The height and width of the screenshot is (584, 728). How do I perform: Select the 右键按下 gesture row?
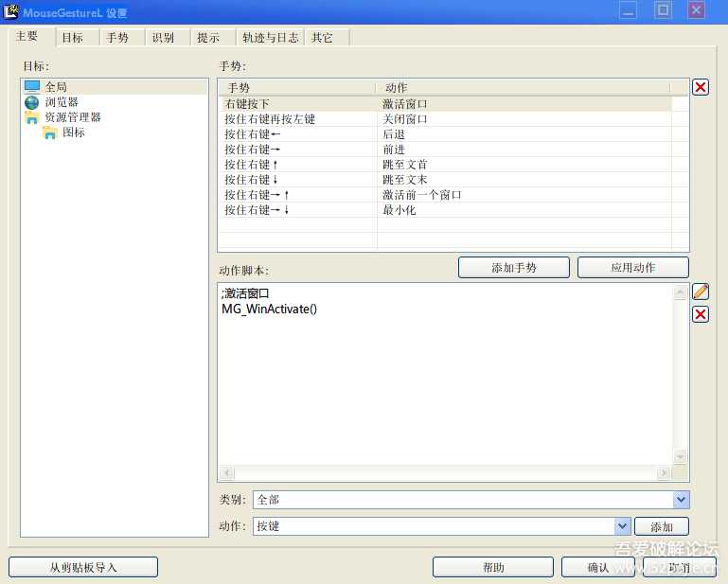click(x=445, y=104)
